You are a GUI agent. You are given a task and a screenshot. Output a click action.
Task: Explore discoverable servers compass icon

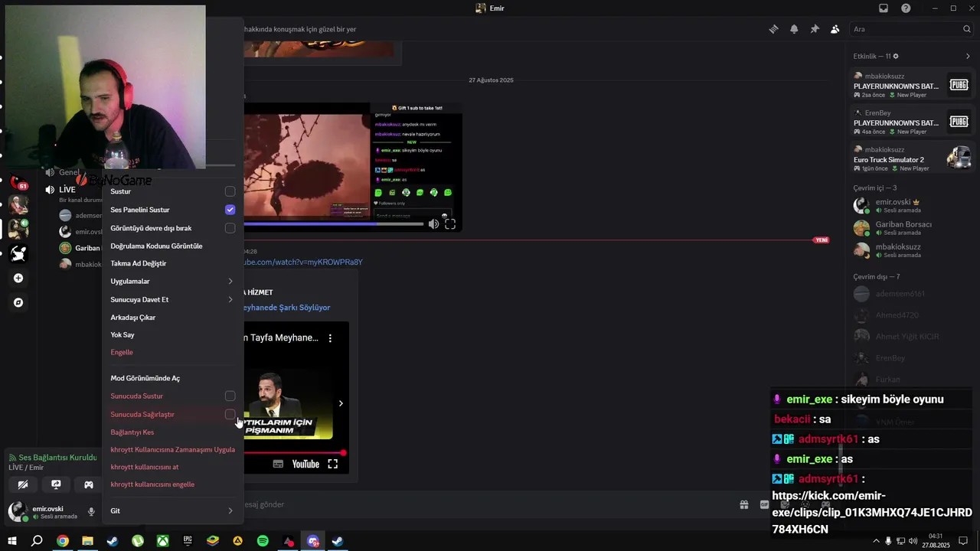point(18,303)
